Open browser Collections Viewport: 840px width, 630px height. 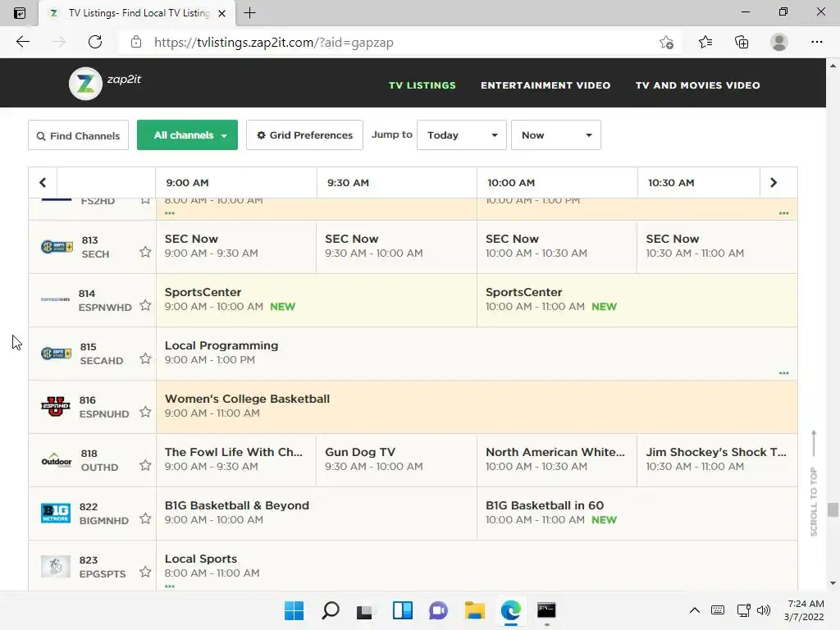coord(742,42)
